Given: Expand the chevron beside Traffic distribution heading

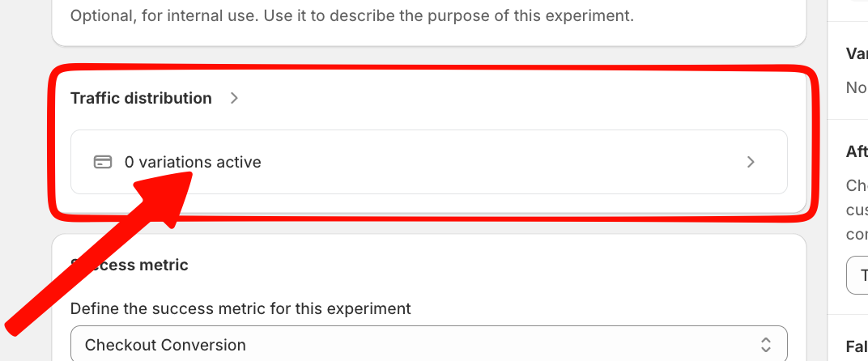Looking at the screenshot, I should (234, 98).
